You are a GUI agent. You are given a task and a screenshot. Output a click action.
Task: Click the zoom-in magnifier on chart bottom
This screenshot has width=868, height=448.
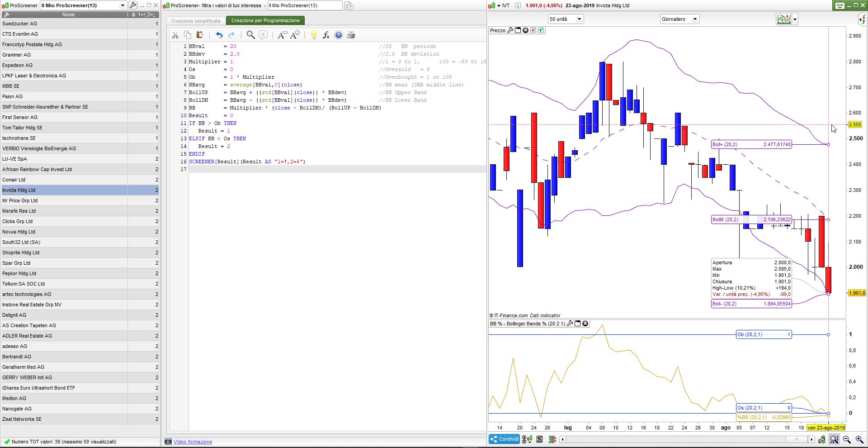pos(859,439)
